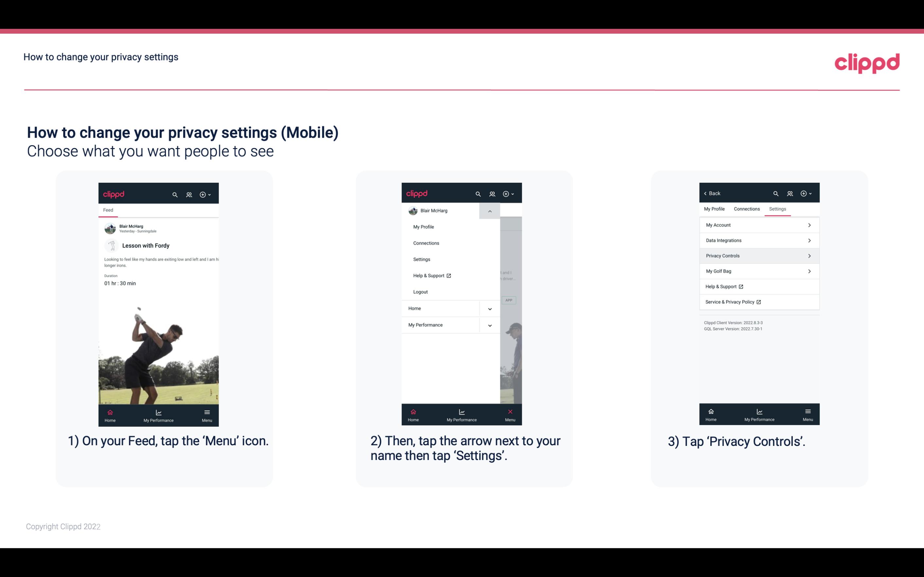Tap the Menu icon on Feed
This screenshot has width=924, height=577.
[x=207, y=414]
